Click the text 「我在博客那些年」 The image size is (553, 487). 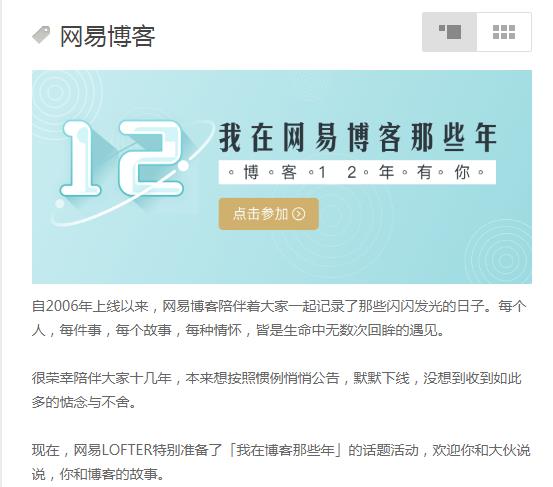point(286,450)
